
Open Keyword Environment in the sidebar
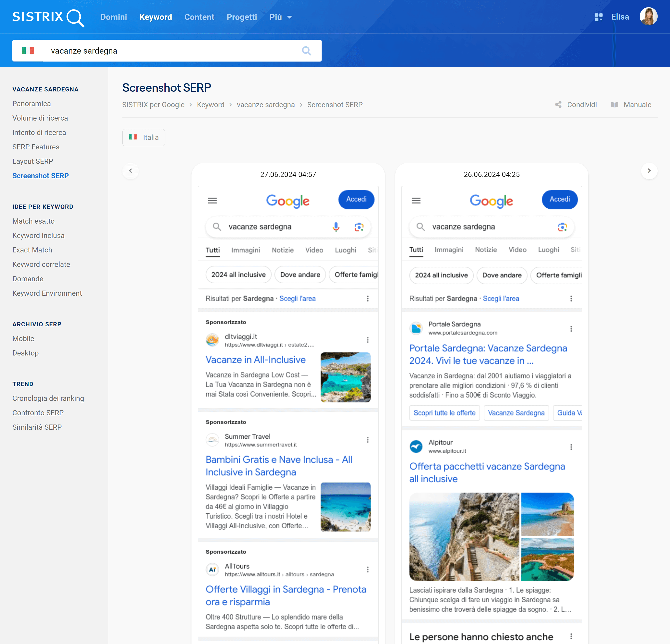[x=47, y=293]
